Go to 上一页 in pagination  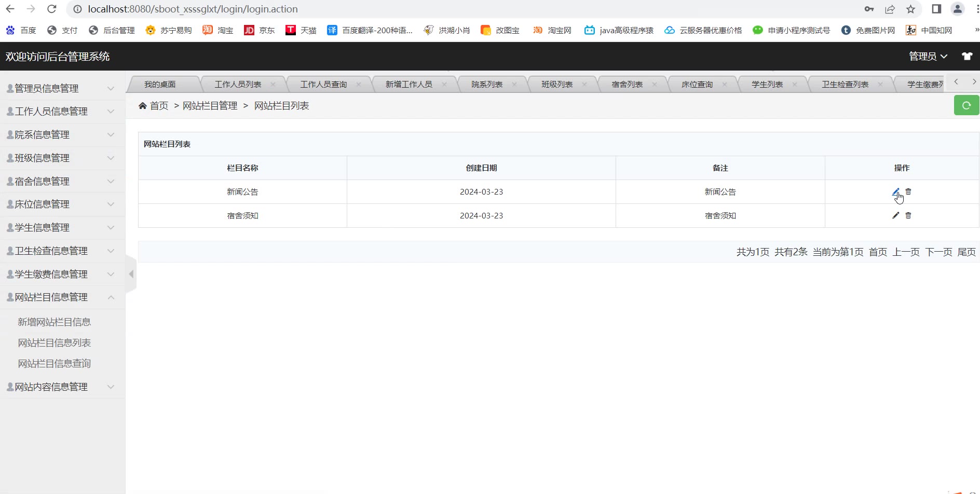point(906,252)
